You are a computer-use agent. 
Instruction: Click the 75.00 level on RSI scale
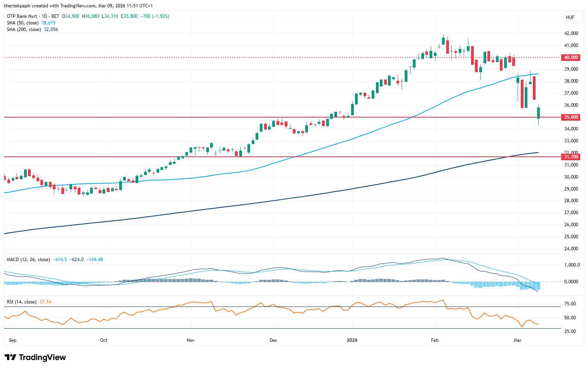569,304
